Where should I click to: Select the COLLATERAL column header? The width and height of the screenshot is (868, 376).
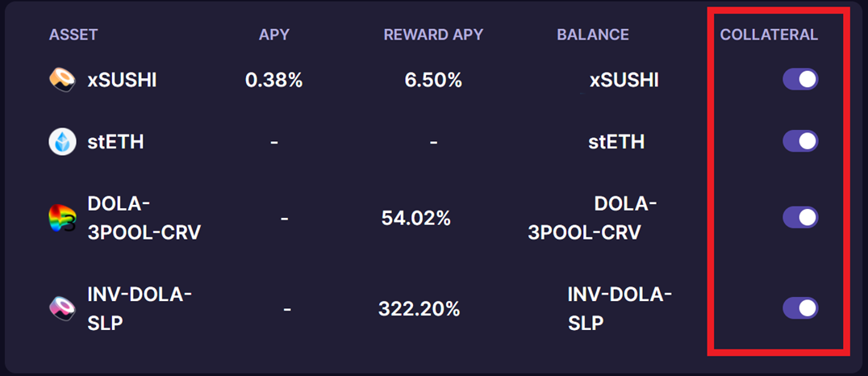tap(769, 35)
